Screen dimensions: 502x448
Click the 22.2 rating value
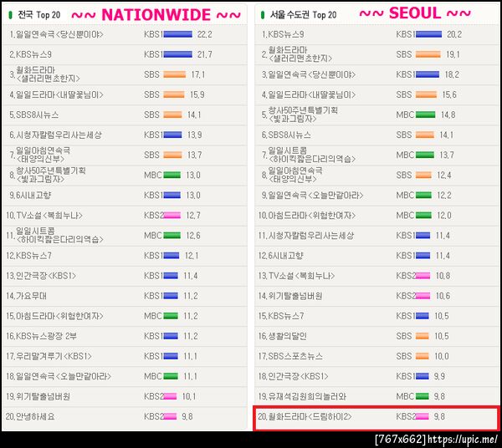coord(205,34)
